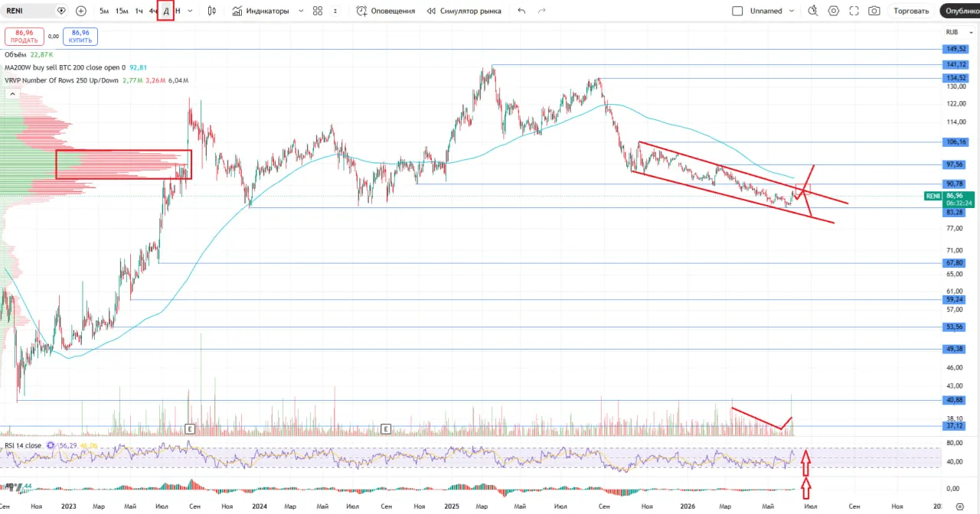Start the Симулятор рынка replay
980x514 pixels.
point(464,11)
